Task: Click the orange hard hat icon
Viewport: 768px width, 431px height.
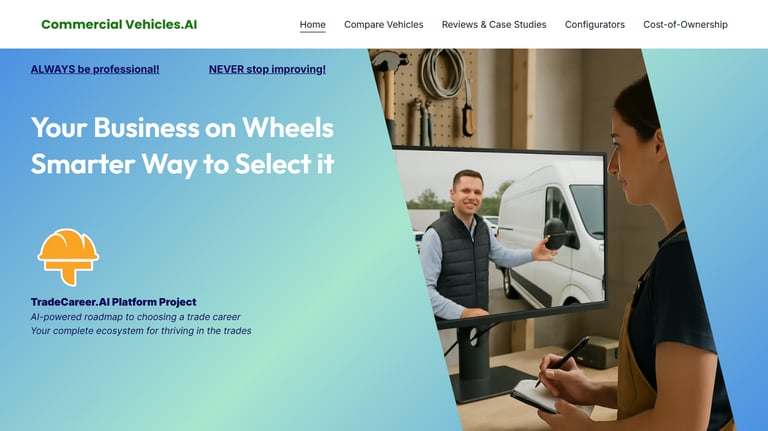Action: click(68, 257)
